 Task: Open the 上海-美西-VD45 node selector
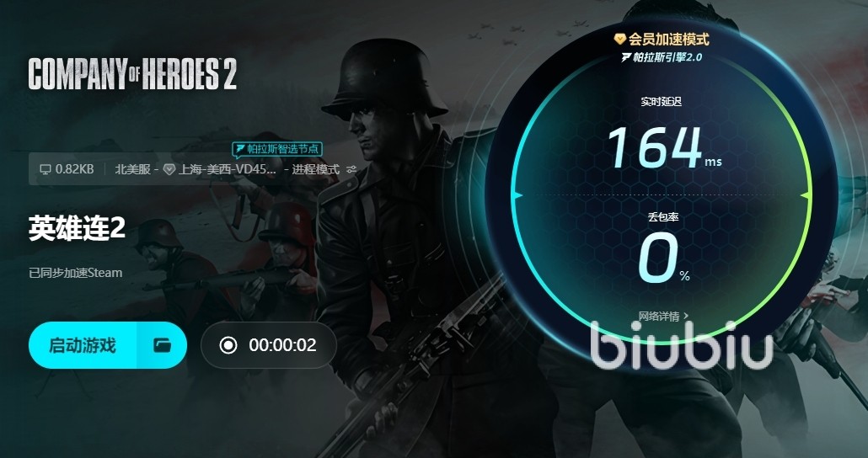227,169
